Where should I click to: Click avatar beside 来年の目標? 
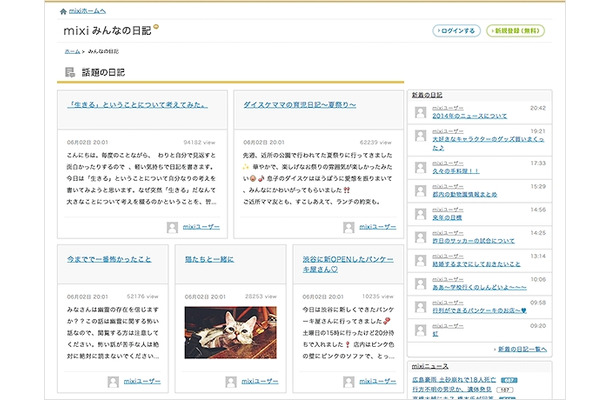click(421, 214)
